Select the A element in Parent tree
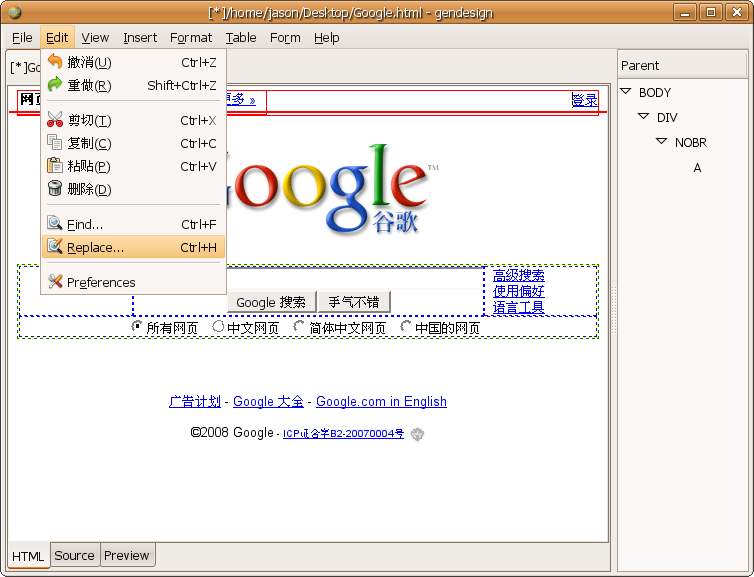 point(697,168)
